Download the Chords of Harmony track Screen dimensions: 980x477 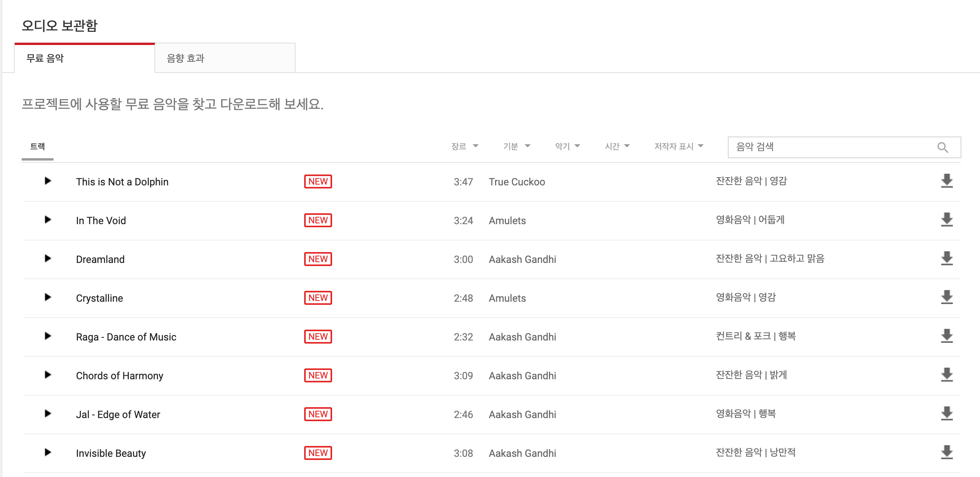[x=947, y=375]
